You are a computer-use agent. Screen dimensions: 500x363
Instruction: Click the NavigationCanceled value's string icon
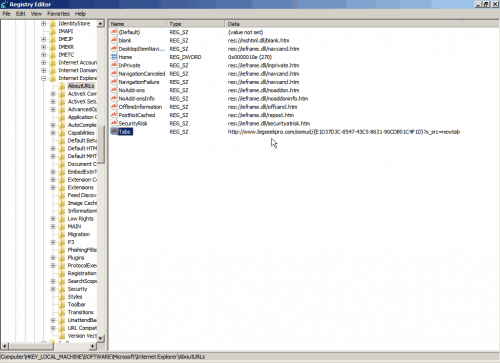114,74
